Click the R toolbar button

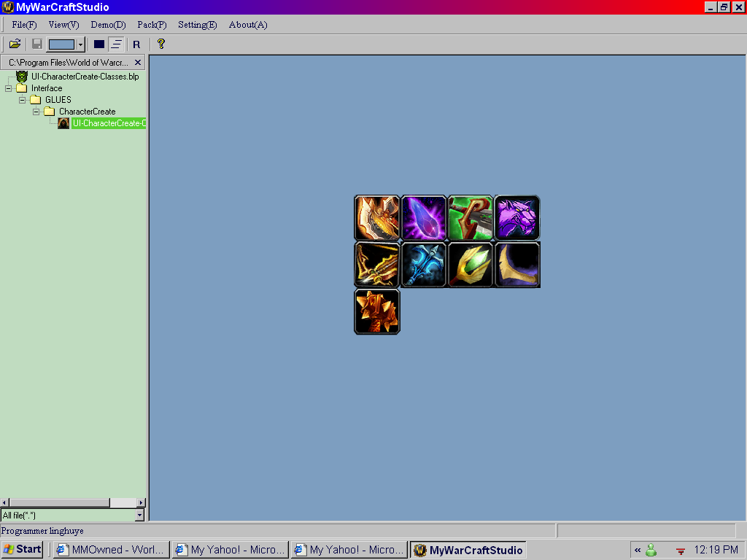click(x=136, y=44)
